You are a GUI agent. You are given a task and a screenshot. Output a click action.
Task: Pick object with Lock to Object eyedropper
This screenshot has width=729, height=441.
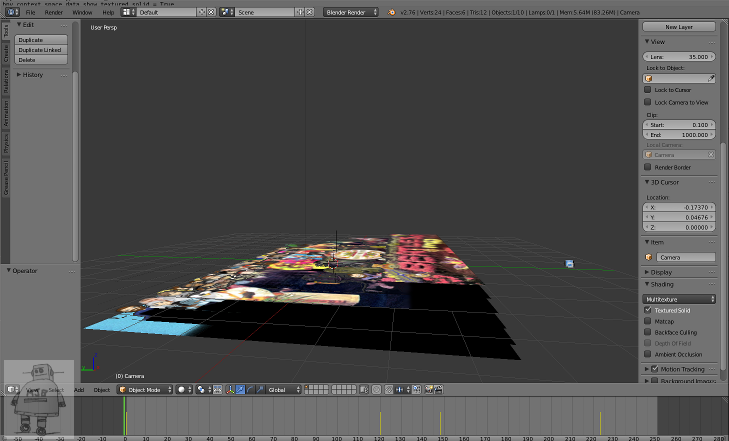[711, 79]
